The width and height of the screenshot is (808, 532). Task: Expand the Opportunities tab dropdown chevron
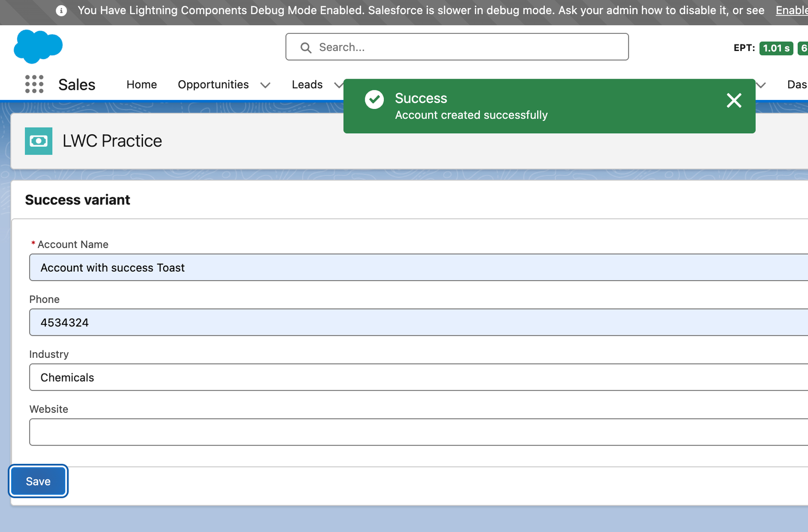(x=265, y=85)
